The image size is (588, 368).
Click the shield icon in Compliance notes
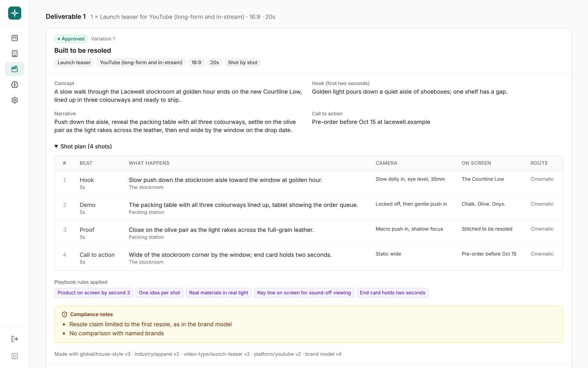tap(64, 314)
